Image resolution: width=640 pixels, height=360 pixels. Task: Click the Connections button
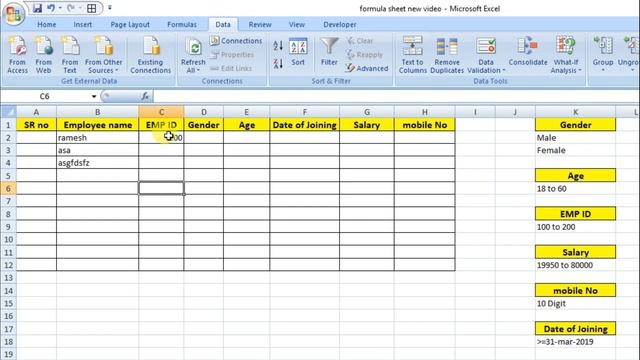pyautogui.click(x=236, y=41)
